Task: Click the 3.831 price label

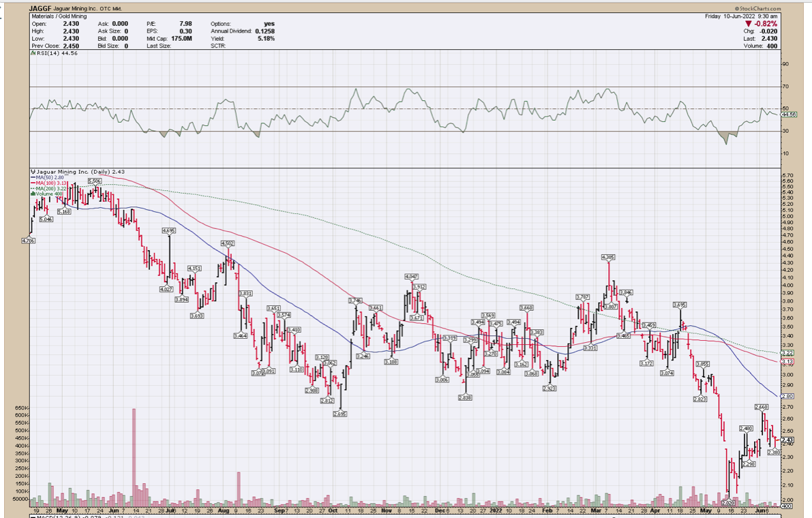Action: point(245,293)
